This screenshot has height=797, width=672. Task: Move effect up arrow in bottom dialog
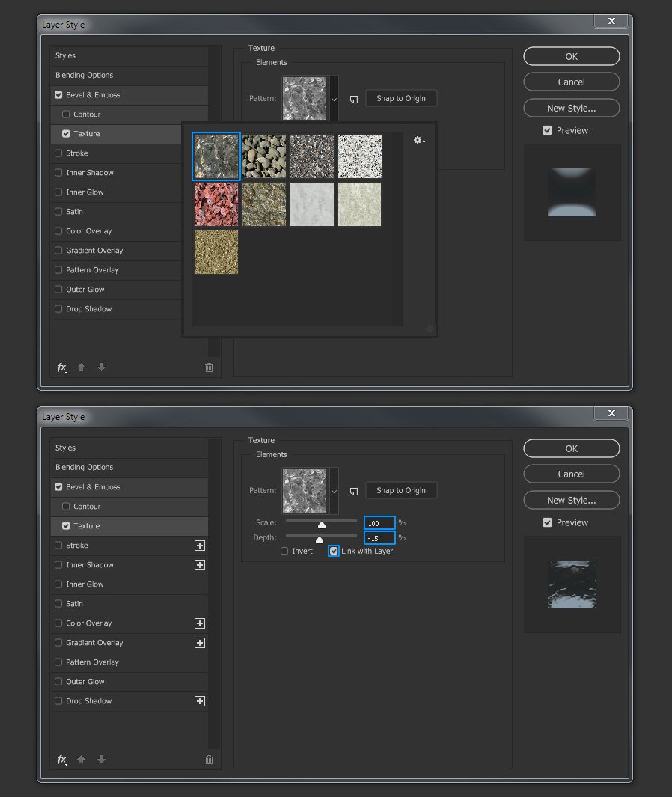coord(82,759)
